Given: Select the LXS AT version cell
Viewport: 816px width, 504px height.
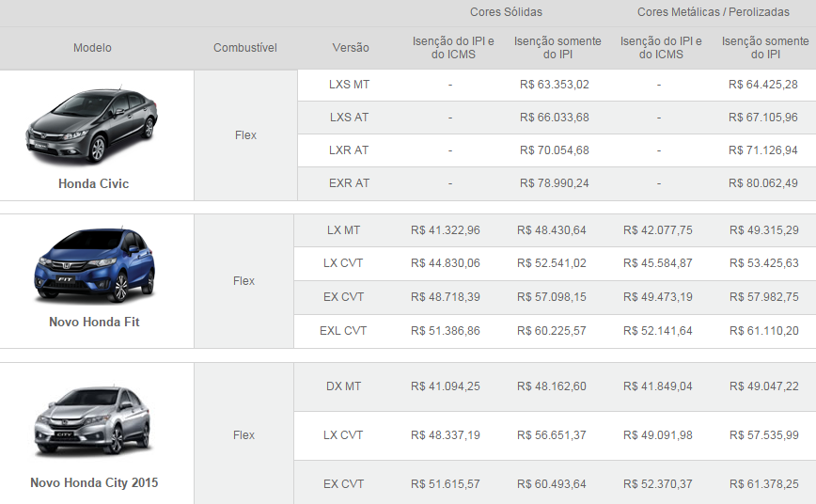Looking at the screenshot, I should coord(349,118).
